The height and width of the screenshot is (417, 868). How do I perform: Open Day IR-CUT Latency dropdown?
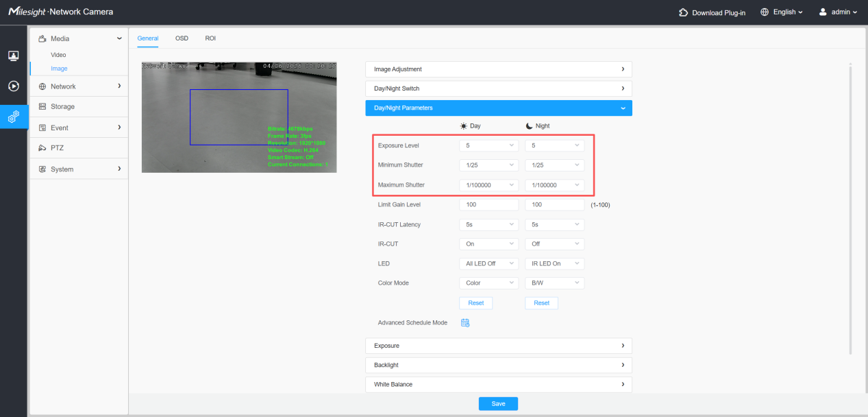[x=488, y=224]
